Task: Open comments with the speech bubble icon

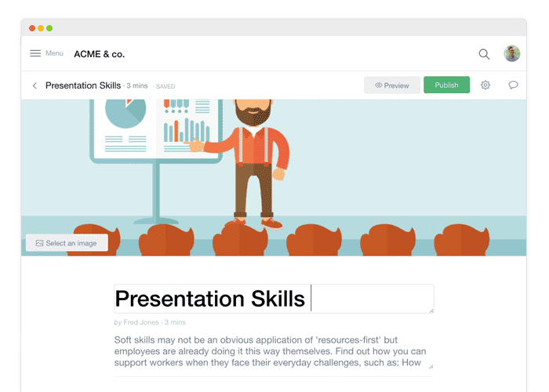Action: [x=513, y=85]
